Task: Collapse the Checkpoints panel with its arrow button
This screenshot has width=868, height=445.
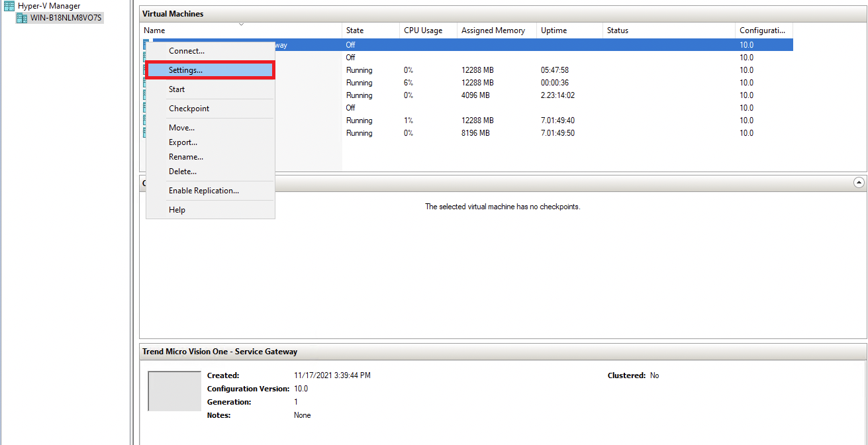Action: point(859,182)
